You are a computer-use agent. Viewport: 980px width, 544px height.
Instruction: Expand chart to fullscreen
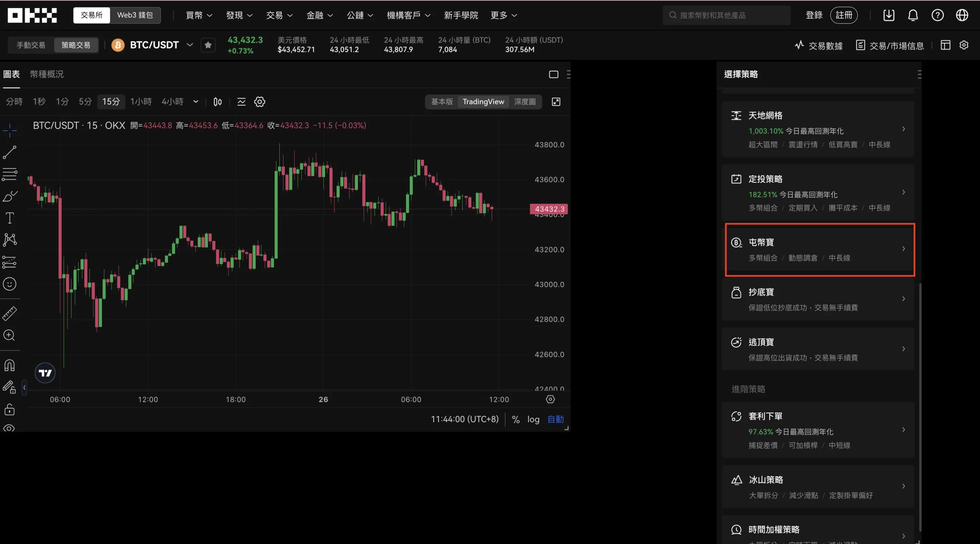point(556,102)
